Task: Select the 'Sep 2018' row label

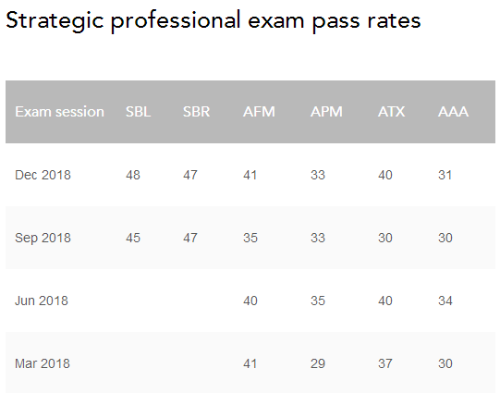Action: [43, 238]
